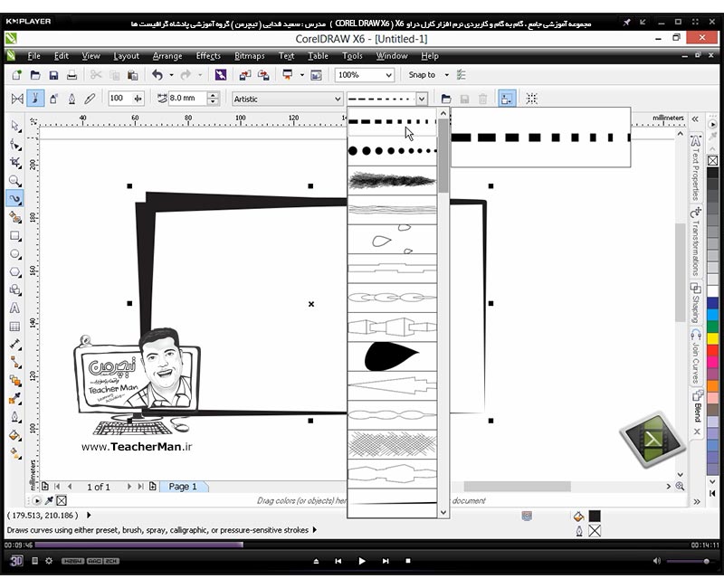
Task: Choose the black teardrop brushstroke
Action: point(392,356)
